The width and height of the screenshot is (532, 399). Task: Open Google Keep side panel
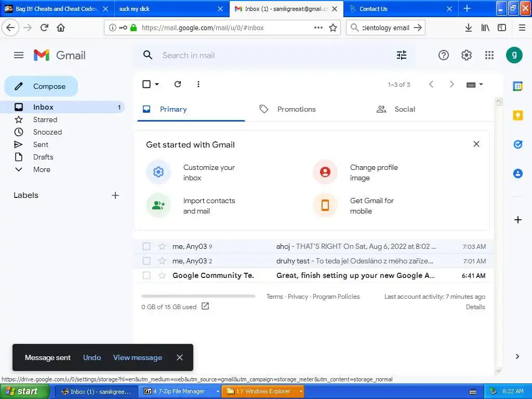[x=518, y=115]
